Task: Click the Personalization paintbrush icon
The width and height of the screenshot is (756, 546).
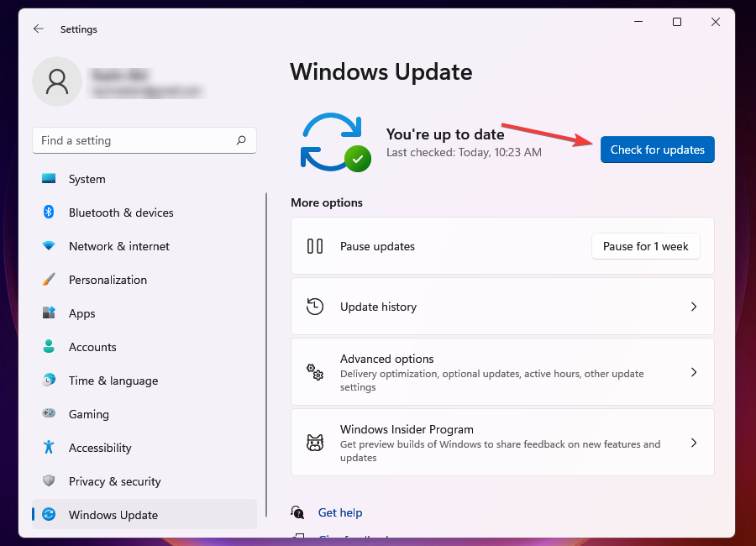Action: tap(49, 279)
